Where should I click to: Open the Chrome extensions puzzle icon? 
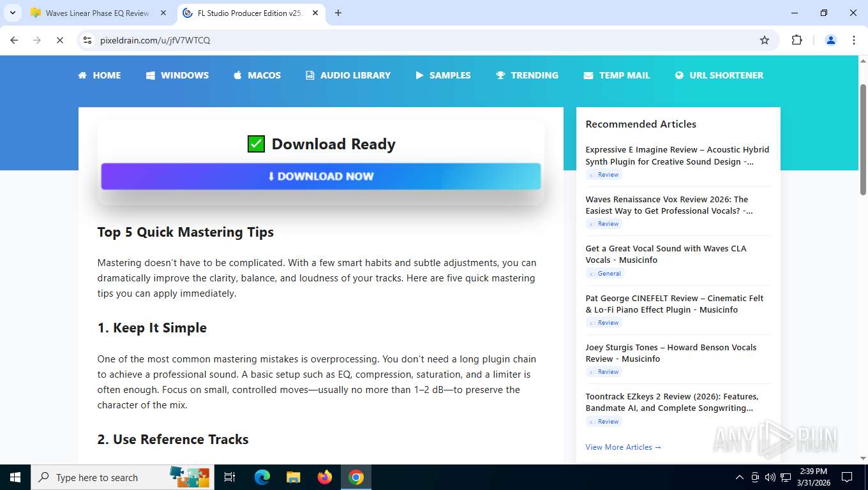(797, 40)
